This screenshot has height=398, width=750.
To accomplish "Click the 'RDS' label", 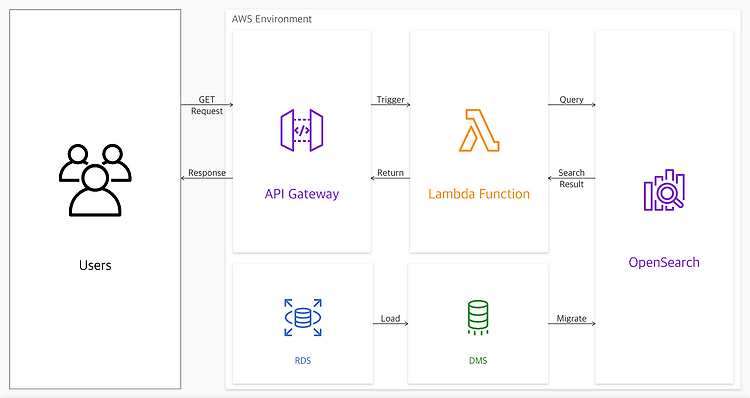I will pyautogui.click(x=303, y=361).
